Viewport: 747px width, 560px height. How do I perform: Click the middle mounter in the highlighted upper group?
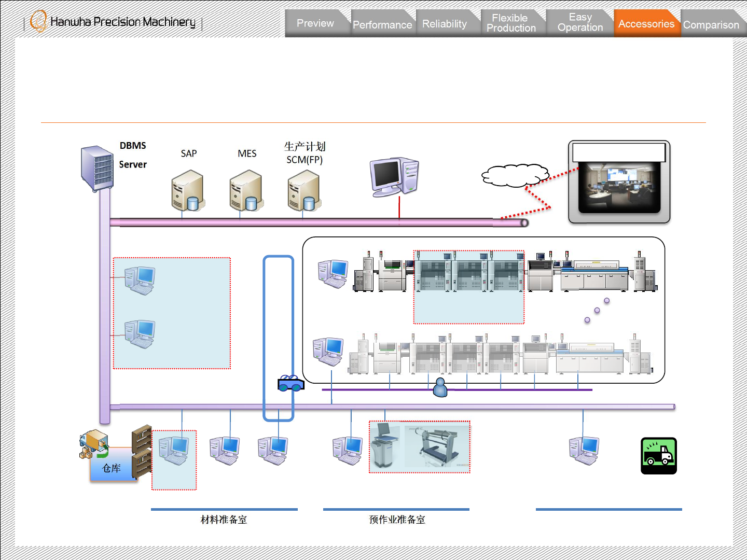click(x=469, y=272)
